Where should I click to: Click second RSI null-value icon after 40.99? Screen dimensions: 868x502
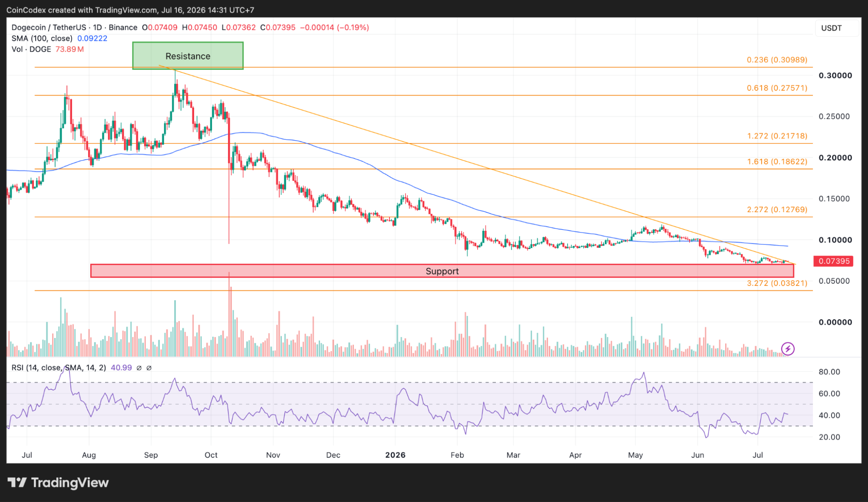click(149, 368)
